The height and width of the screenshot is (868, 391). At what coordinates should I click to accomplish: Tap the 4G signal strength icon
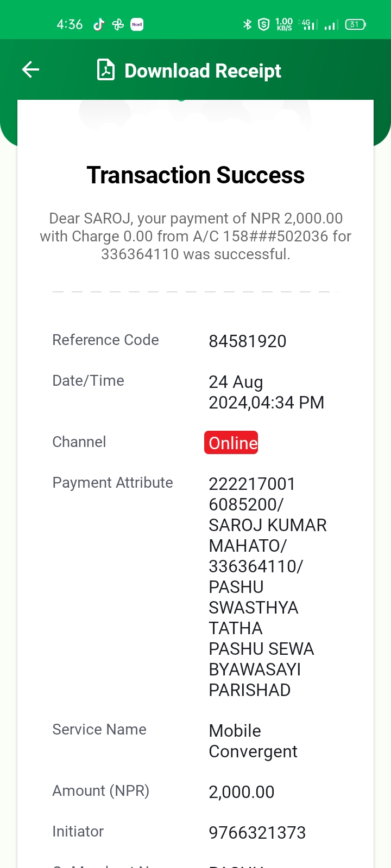coord(308,24)
